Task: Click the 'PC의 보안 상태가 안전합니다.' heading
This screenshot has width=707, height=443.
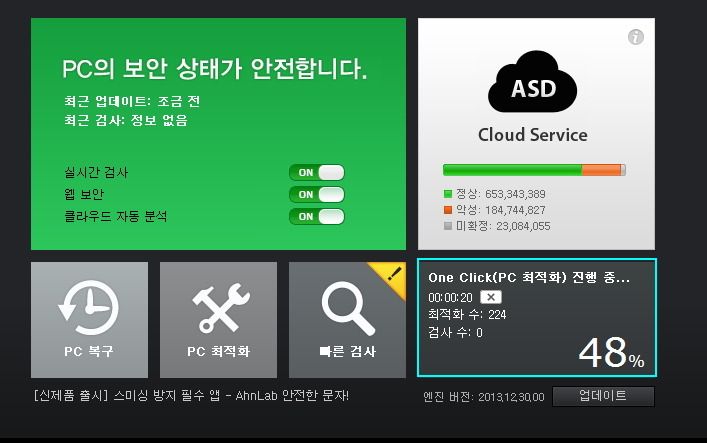Action: click(215, 69)
